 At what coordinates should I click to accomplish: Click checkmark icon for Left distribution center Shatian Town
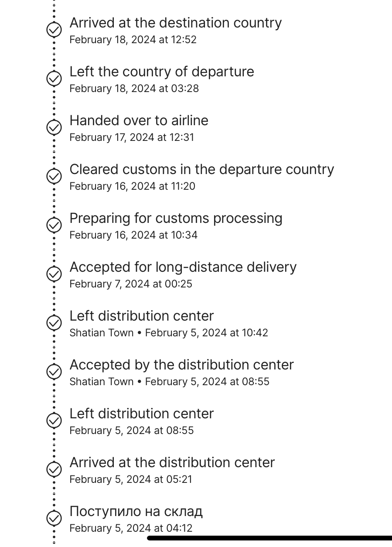point(54,323)
